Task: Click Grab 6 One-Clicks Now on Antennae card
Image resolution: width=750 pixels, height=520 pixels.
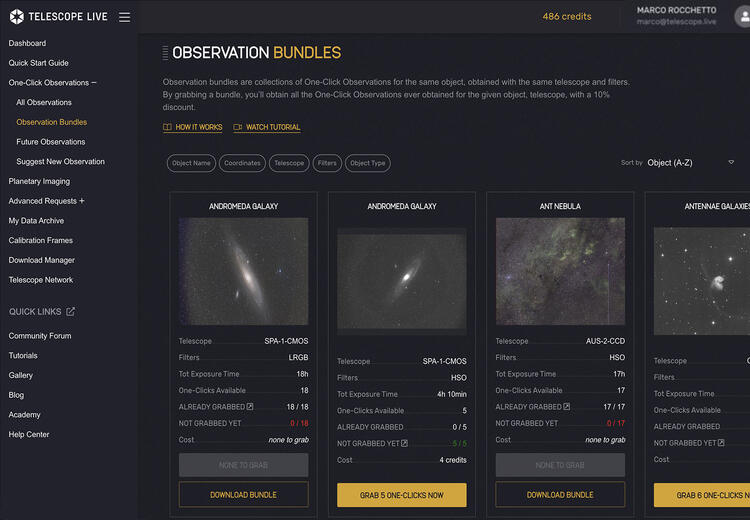Action: (702, 495)
